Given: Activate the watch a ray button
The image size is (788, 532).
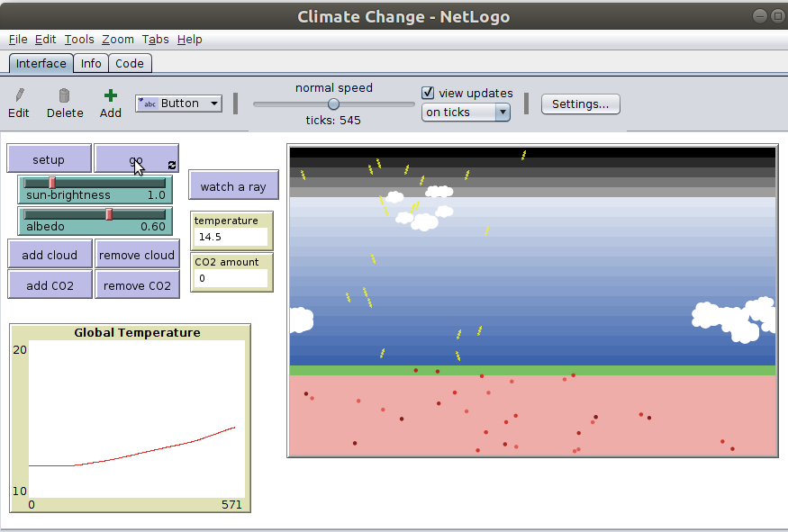Looking at the screenshot, I should pos(233,185).
